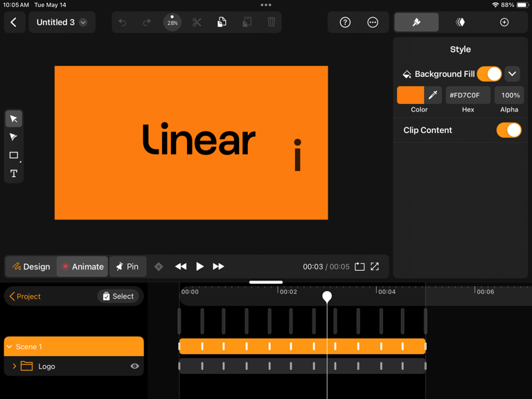Click the 00:05 total duration
This screenshot has width=532, height=399.
point(339,267)
